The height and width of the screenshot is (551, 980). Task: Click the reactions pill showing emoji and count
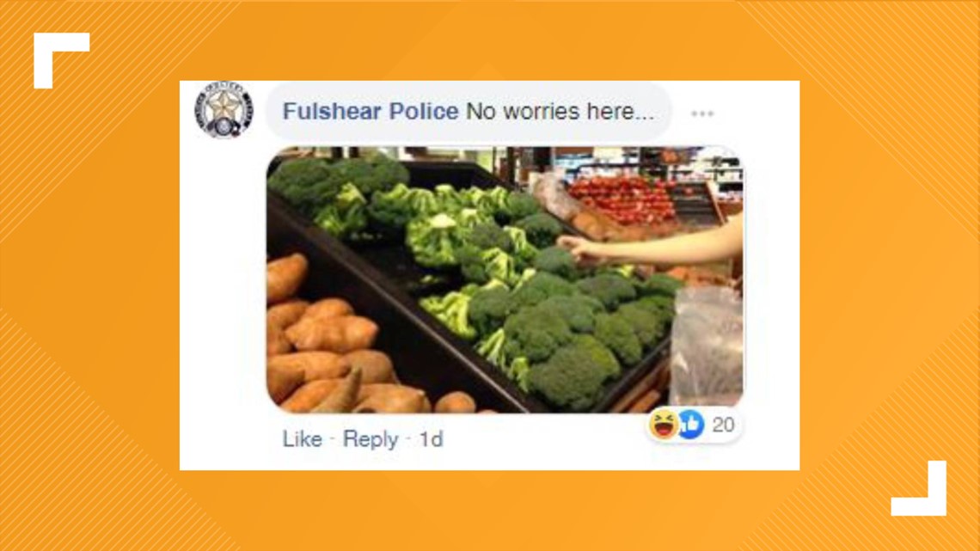point(694,425)
